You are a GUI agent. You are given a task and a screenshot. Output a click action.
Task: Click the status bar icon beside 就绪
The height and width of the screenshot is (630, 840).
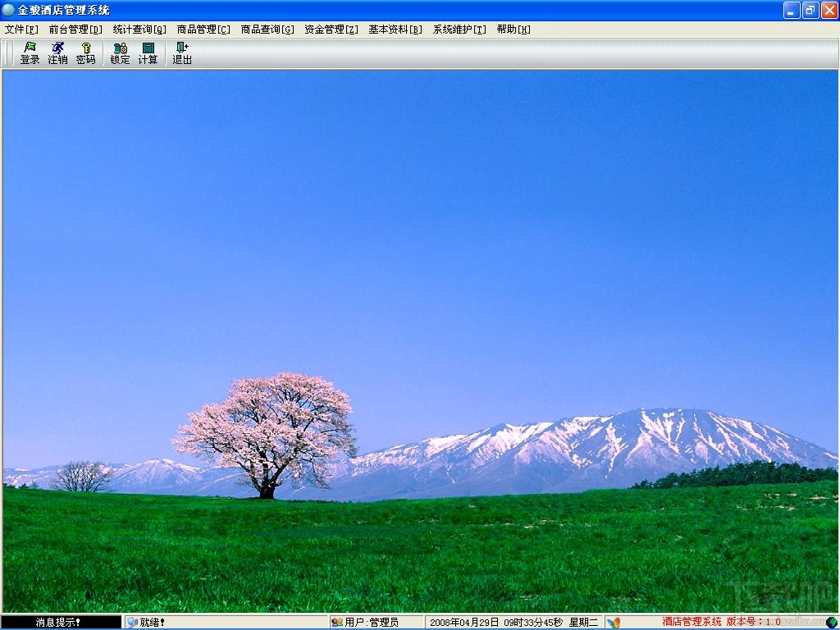point(132,622)
